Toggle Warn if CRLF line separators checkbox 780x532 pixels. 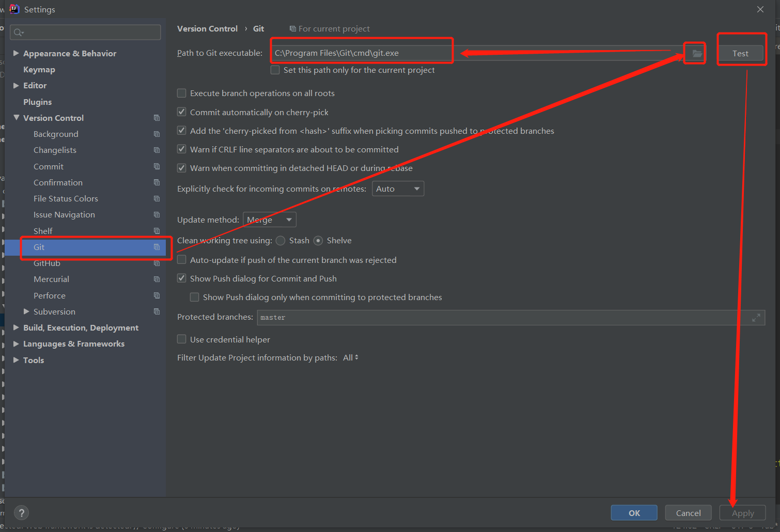[181, 149]
